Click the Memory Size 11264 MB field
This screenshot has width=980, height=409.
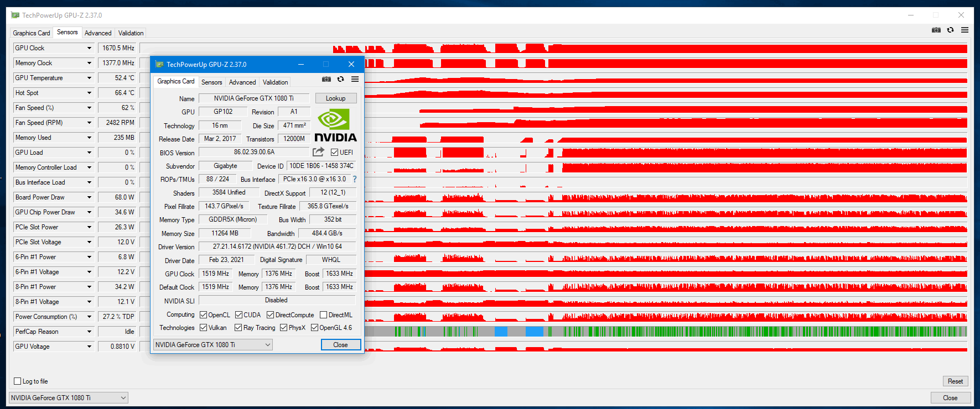225,233
